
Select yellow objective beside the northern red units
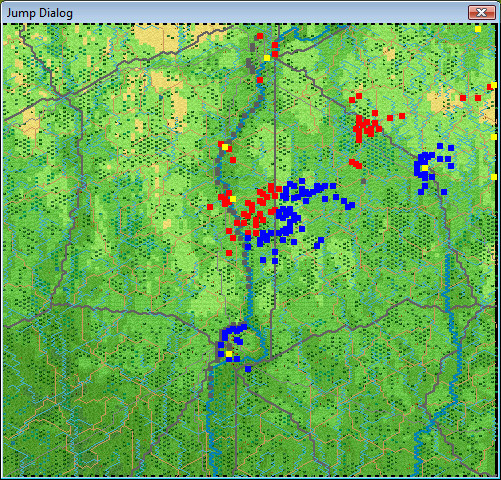pyautogui.click(x=267, y=58)
